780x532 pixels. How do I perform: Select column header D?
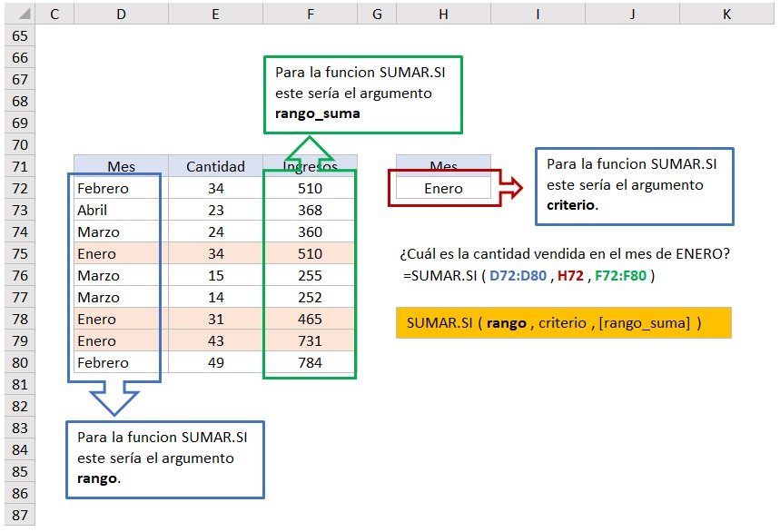click(x=121, y=15)
